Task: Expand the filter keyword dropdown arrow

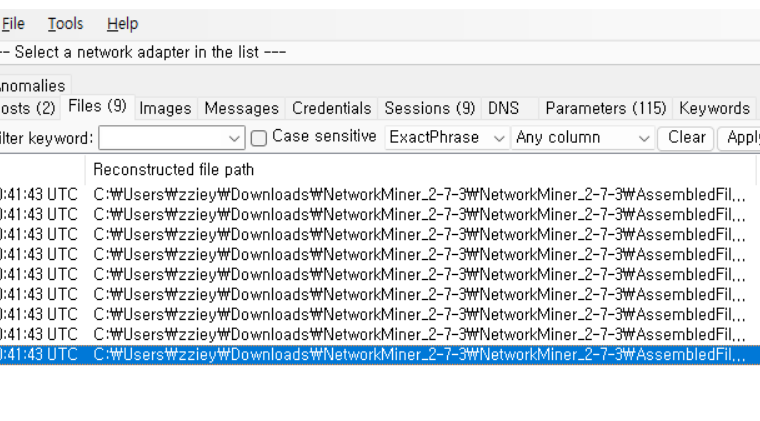Action: [235, 139]
